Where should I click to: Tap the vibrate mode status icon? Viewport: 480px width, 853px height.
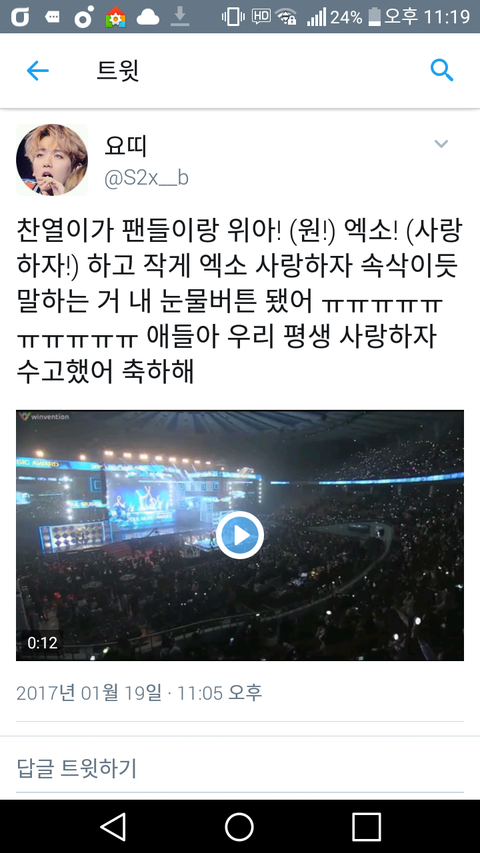(x=233, y=17)
